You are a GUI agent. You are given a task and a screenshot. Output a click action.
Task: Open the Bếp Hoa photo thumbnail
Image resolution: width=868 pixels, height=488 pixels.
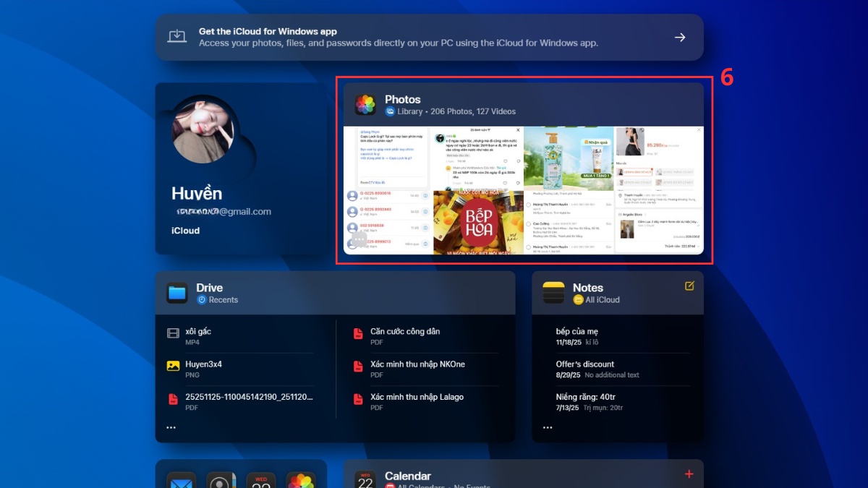478,222
